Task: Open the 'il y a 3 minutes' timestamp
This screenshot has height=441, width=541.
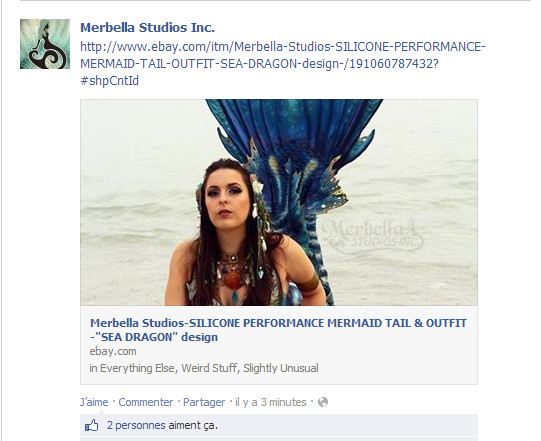Action: click(270, 402)
